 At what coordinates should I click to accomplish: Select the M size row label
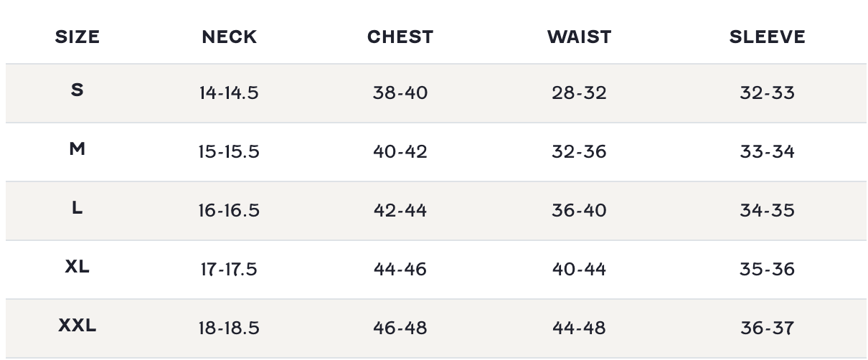click(77, 149)
